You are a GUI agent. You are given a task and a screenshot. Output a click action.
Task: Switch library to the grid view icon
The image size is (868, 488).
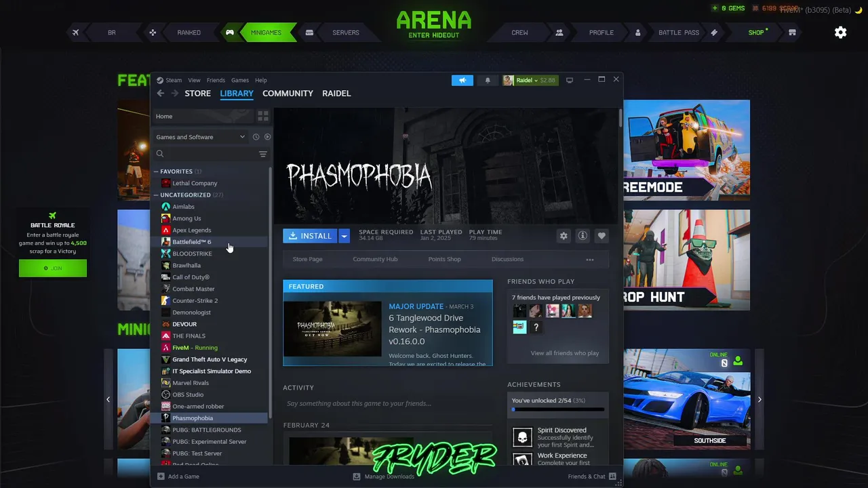tap(263, 116)
